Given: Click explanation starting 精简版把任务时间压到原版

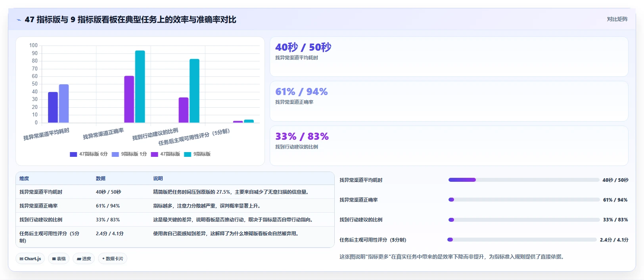Looking at the screenshot, I should (231, 192).
